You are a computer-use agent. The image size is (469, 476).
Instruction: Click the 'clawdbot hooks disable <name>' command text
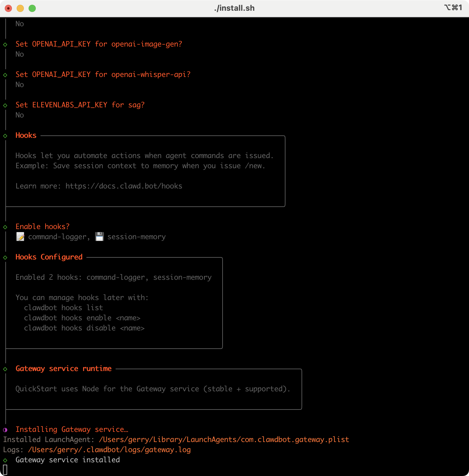[x=84, y=328]
